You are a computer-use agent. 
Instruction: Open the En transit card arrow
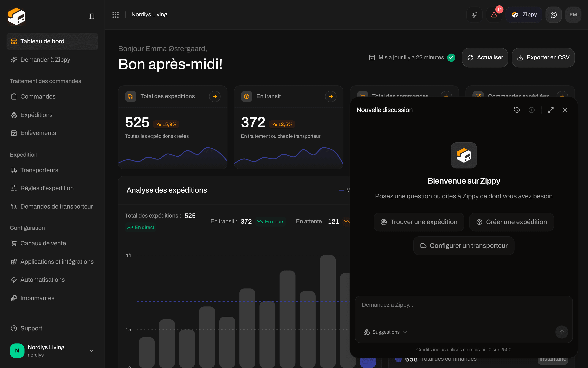331,96
